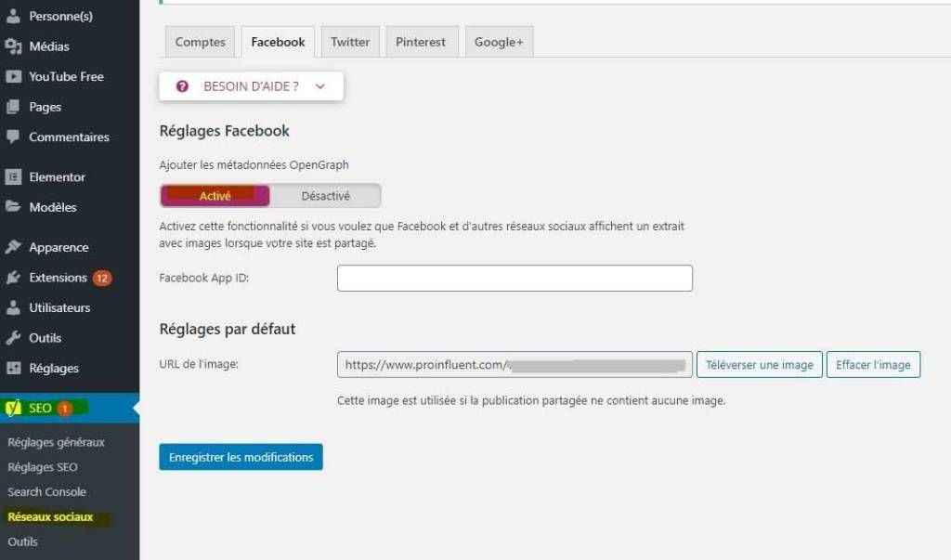
Task: Set OpenGraph metadata toggle to Activé
Action: (215, 196)
